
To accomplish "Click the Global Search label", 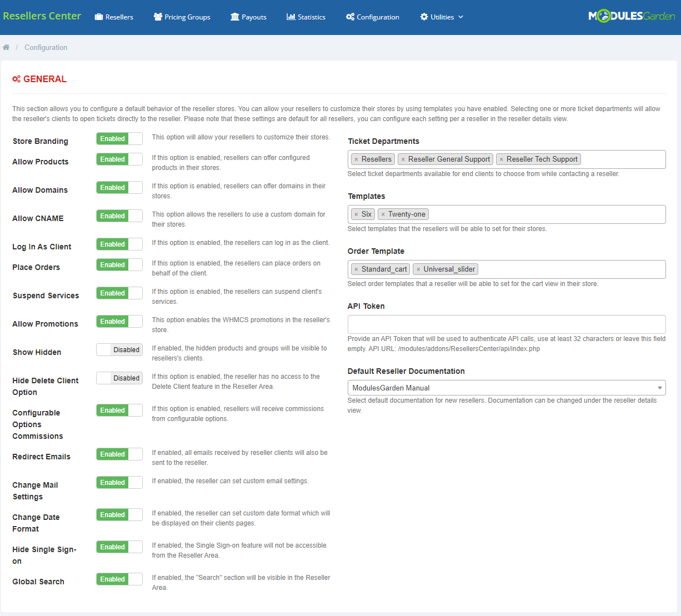I will pyautogui.click(x=38, y=582).
